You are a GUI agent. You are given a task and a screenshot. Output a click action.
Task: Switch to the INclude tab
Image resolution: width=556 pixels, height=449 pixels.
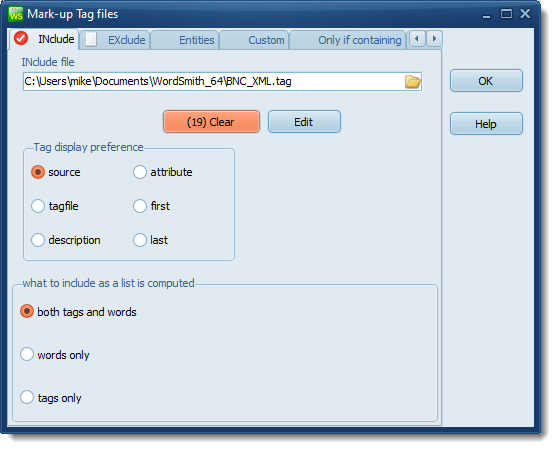pos(44,39)
